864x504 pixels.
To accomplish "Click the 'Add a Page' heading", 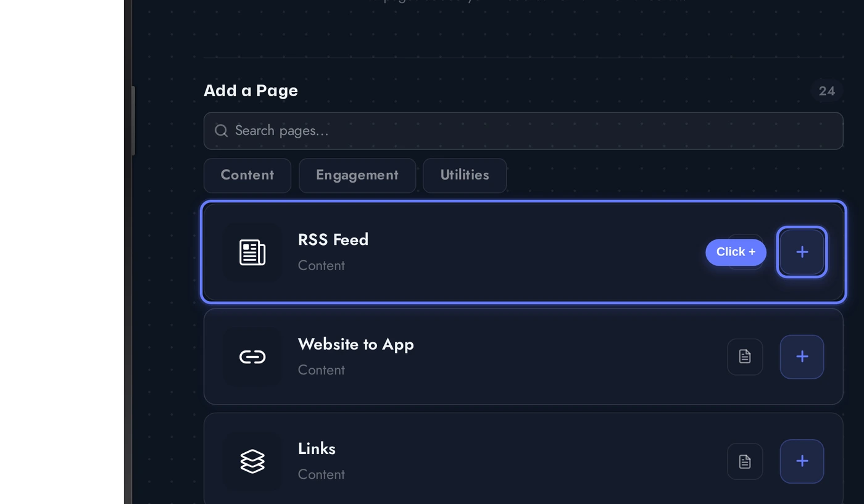I will click(251, 90).
